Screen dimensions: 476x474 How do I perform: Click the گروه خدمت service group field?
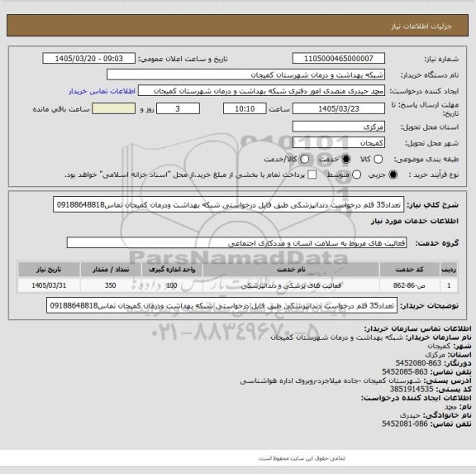pos(236,242)
